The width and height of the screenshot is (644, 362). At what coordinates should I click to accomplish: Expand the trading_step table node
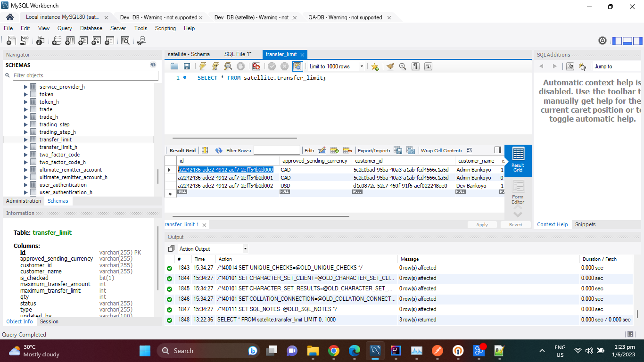26,124
